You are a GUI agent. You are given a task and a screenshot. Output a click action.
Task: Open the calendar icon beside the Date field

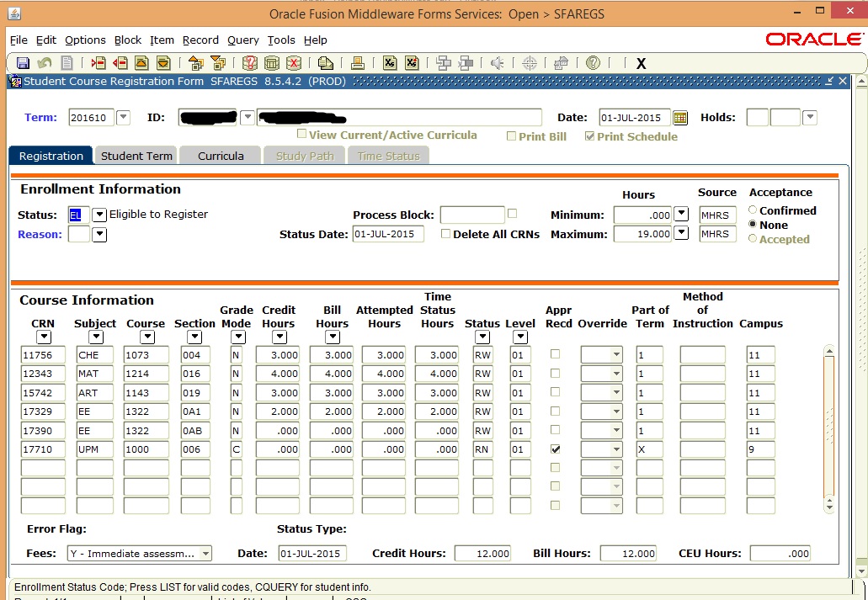pos(680,118)
